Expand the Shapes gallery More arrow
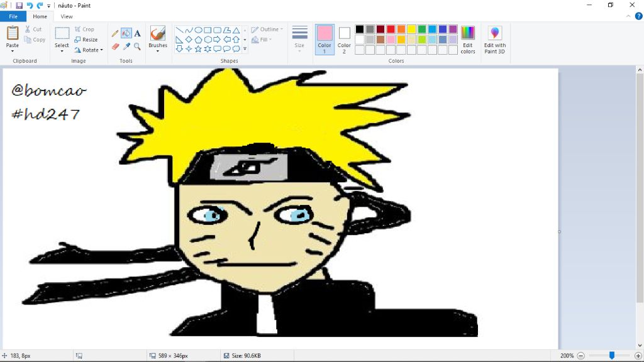The image size is (644, 362). pos(245,49)
